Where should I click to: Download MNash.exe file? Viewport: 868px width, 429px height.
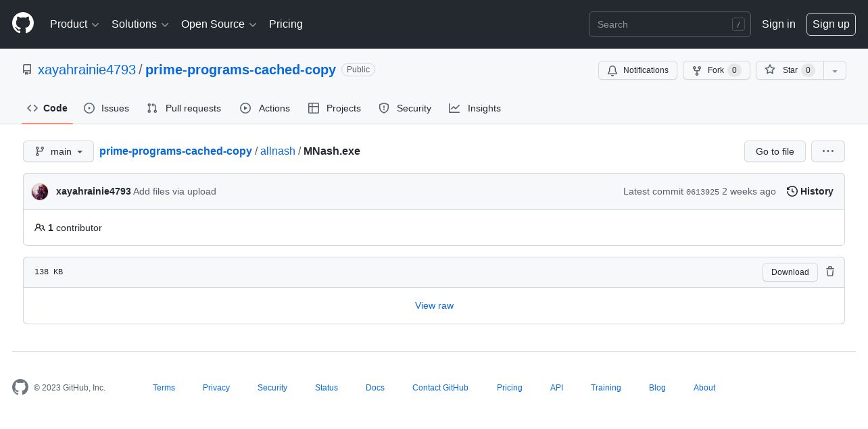click(x=790, y=272)
